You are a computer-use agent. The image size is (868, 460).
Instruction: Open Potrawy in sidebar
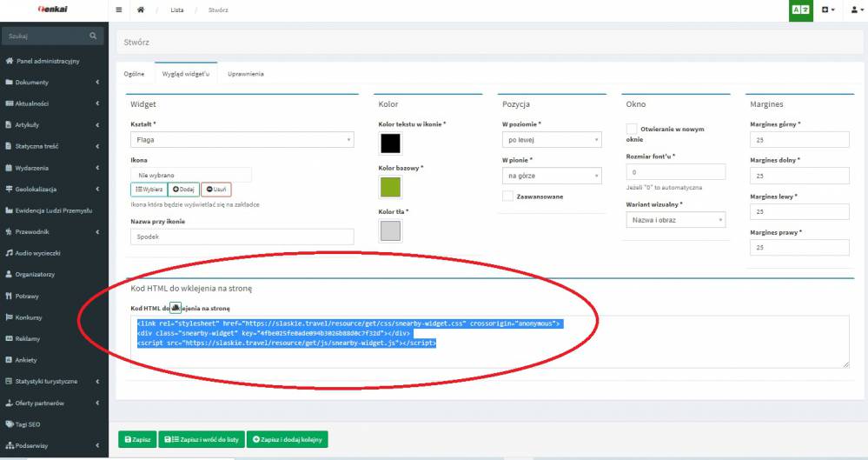coord(29,295)
